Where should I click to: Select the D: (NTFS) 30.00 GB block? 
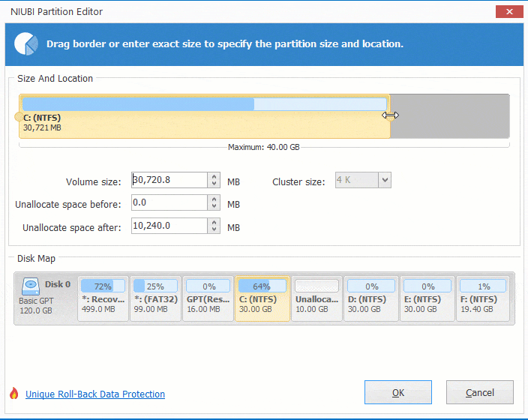point(371,298)
